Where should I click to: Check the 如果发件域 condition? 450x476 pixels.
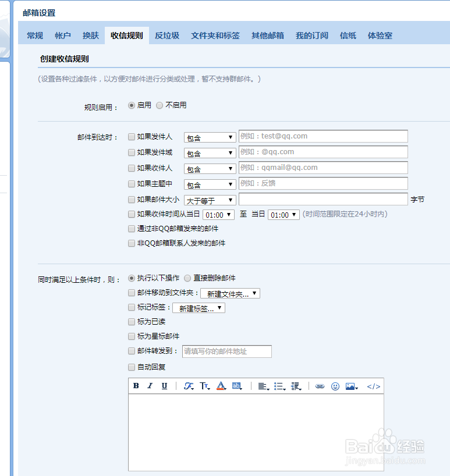(x=132, y=152)
